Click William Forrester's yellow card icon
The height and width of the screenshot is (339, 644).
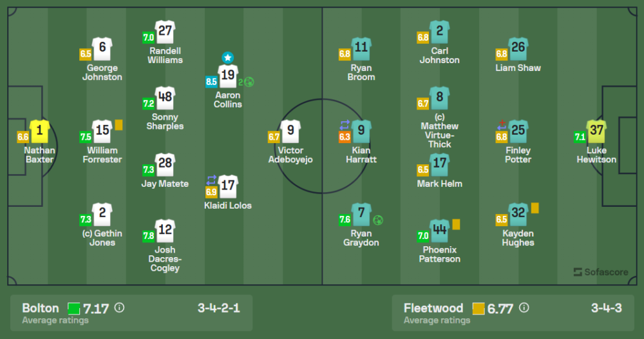tap(118, 125)
